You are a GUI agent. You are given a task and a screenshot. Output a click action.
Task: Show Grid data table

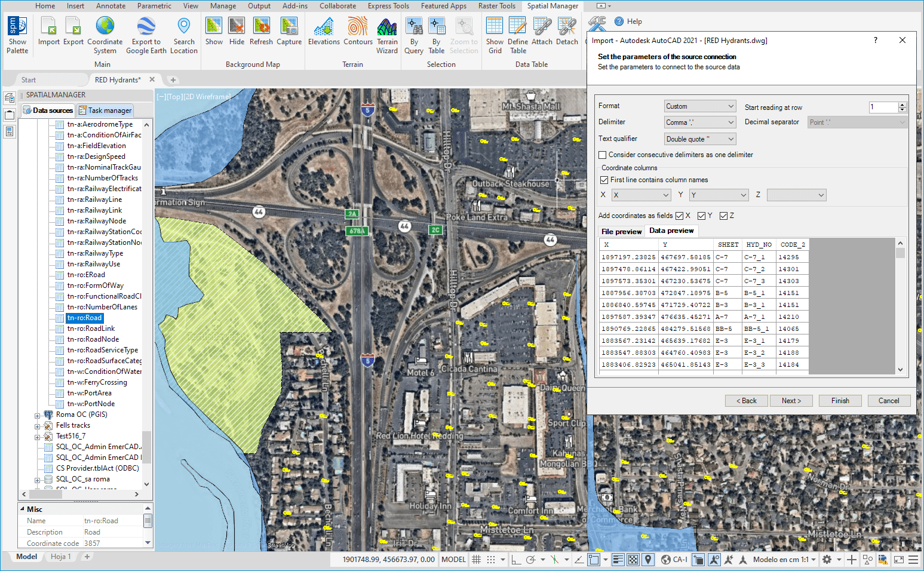point(495,35)
